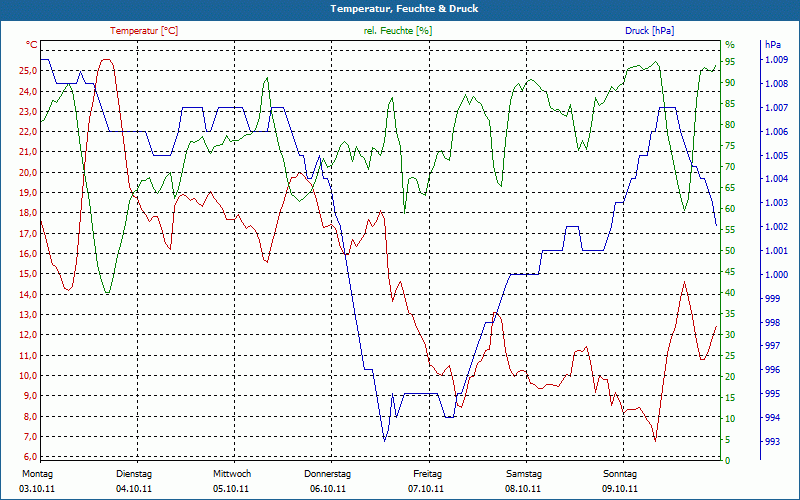Click the 'Mittwoch' day label
This screenshot has width=800, height=500.
232,474
